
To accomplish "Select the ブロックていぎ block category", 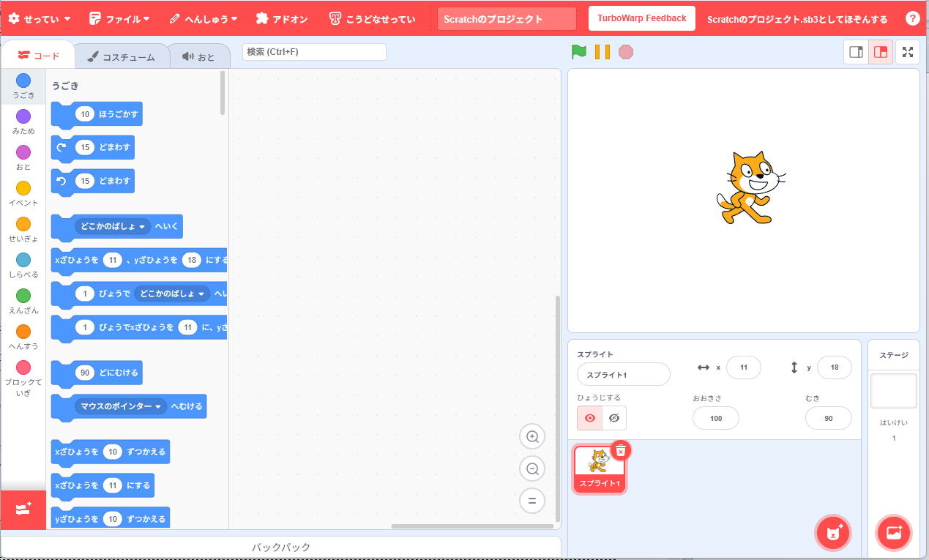I will 23,378.
